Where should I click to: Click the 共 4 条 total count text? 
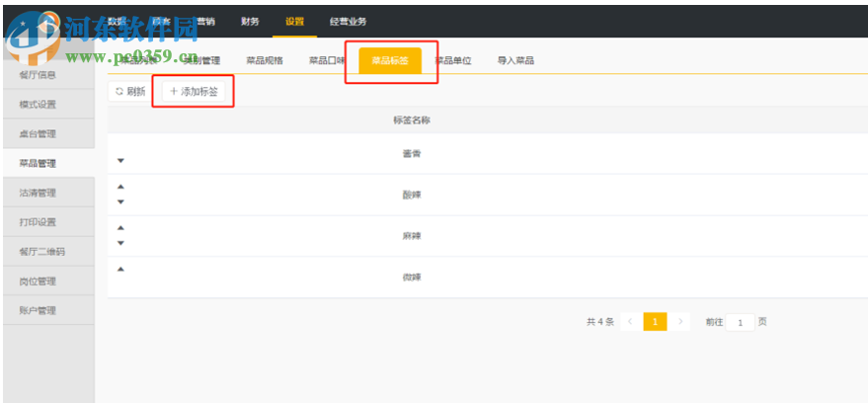[x=600, y=322]
